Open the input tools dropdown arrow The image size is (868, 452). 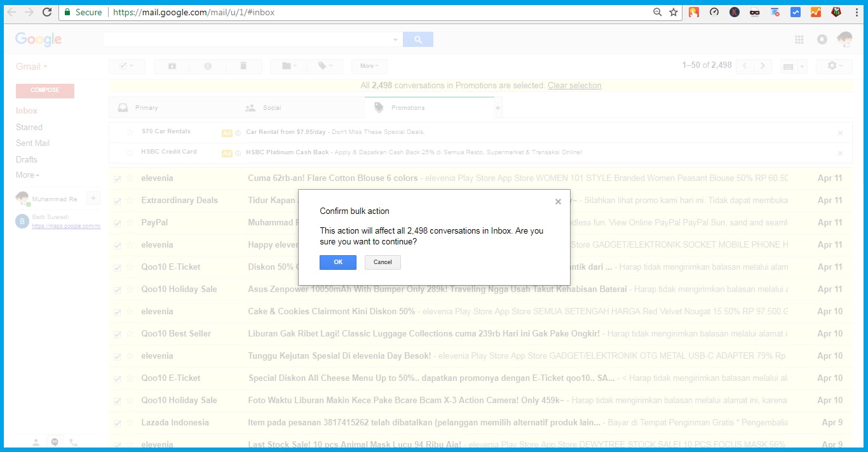click(802, 67)
